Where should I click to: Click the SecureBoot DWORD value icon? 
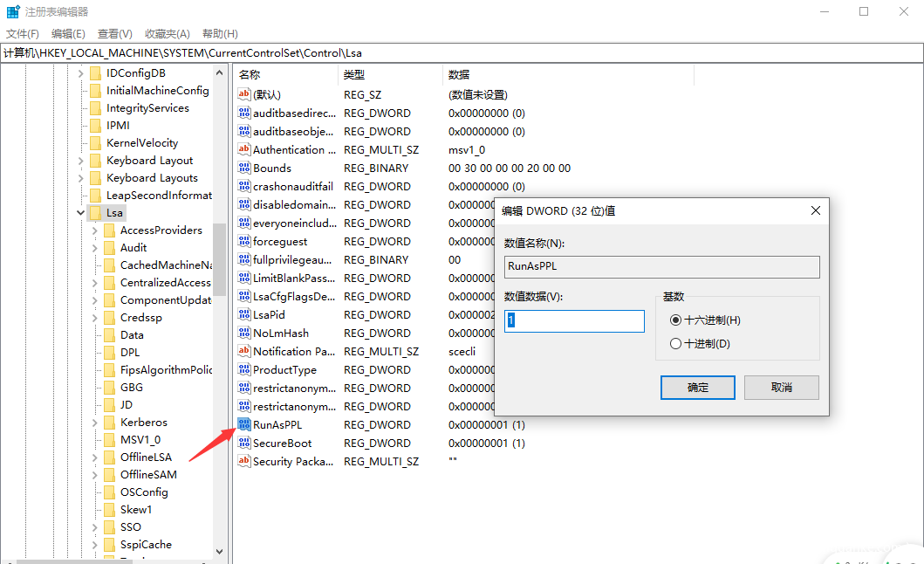click(x=244, y=443)
